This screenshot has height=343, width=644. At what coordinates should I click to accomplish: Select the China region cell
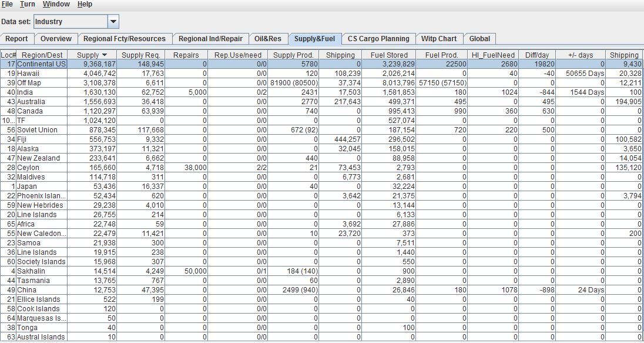(42, 290)
